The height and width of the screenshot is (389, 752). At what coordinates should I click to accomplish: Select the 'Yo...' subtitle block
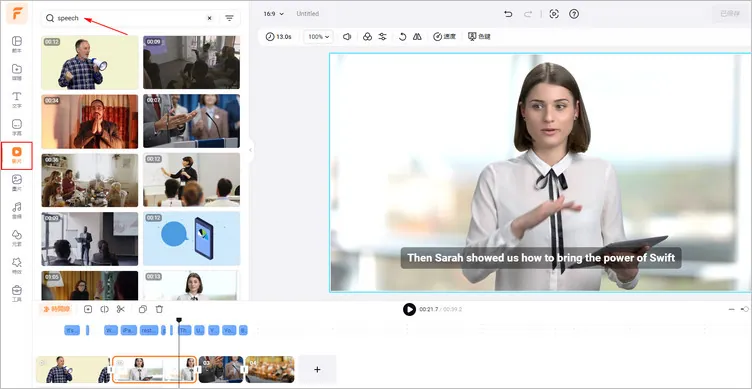tap(229, 330)
